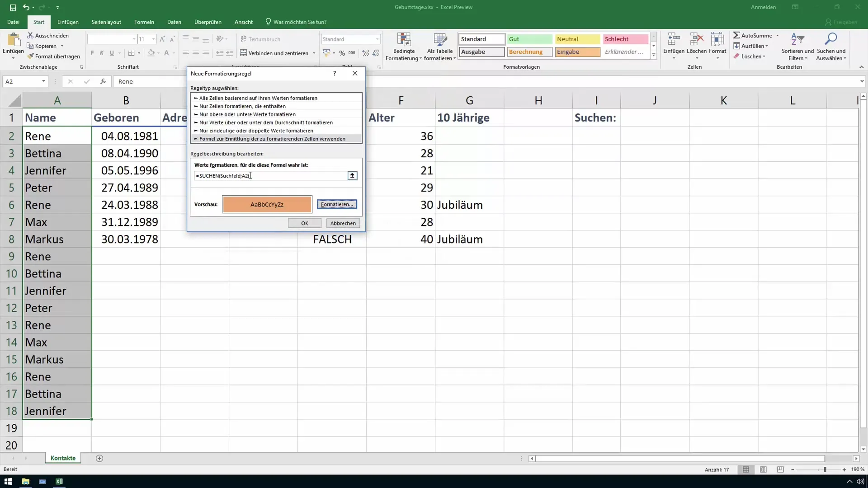This screenshot has height=488, width=868.
Task: Switch to Page Break preview icon
Action: pos(780,469)
